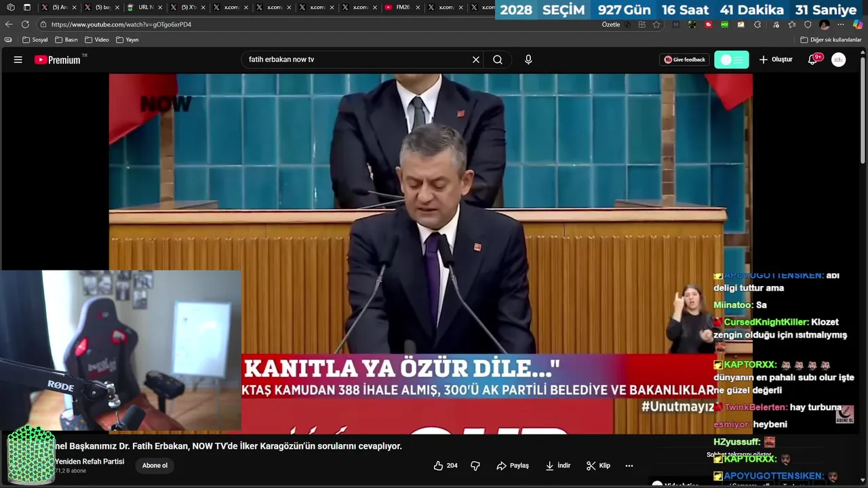Open the YouTube hamburger guide menu
Screen dimensions: 868x488
pyautogui.click(x=18, y=60)
